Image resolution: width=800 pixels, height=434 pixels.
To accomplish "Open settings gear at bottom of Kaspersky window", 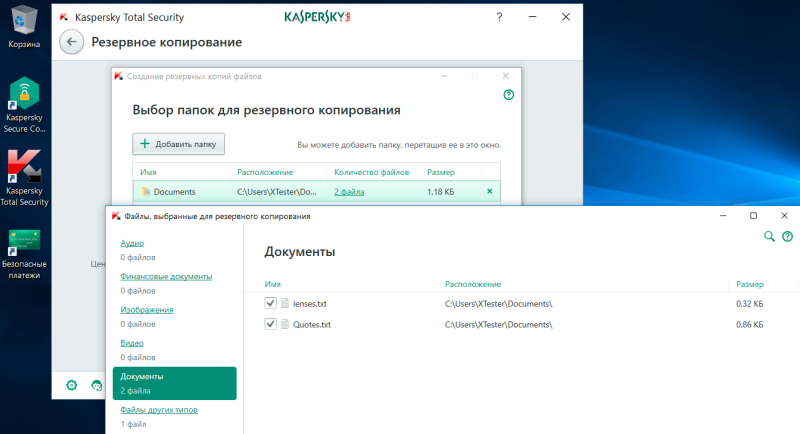I will 71,385.
